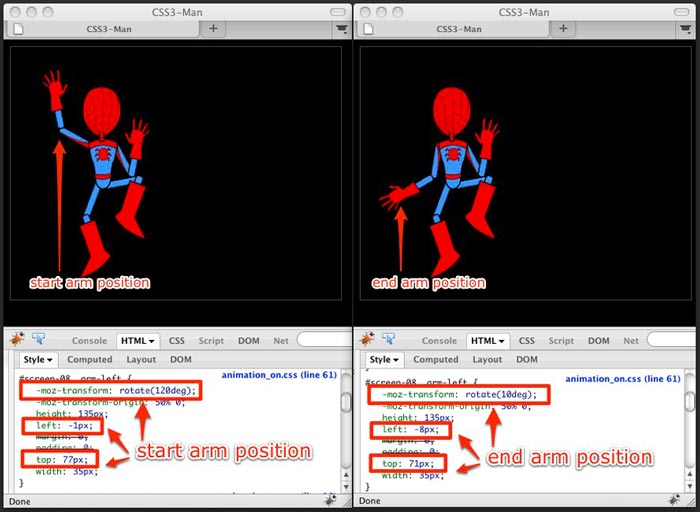The height and width of the screenshot is (512, 700).
Task: Click style panel scrollbar in right window
Action: (x=690, y=400)
